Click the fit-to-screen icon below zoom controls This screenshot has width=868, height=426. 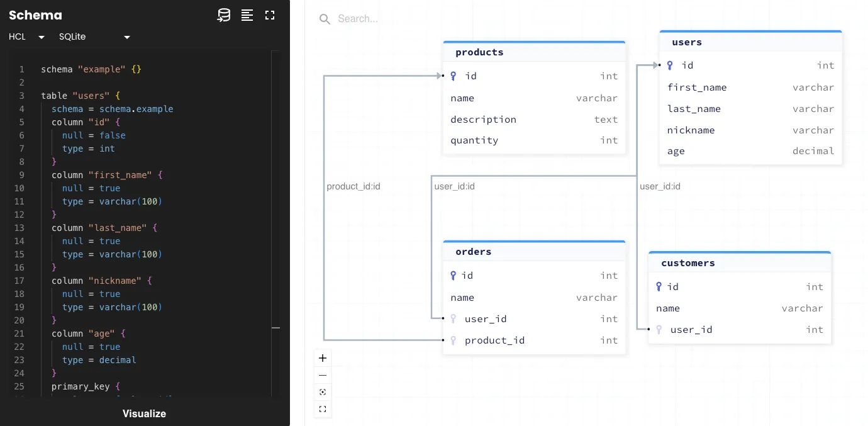point(323,409)
